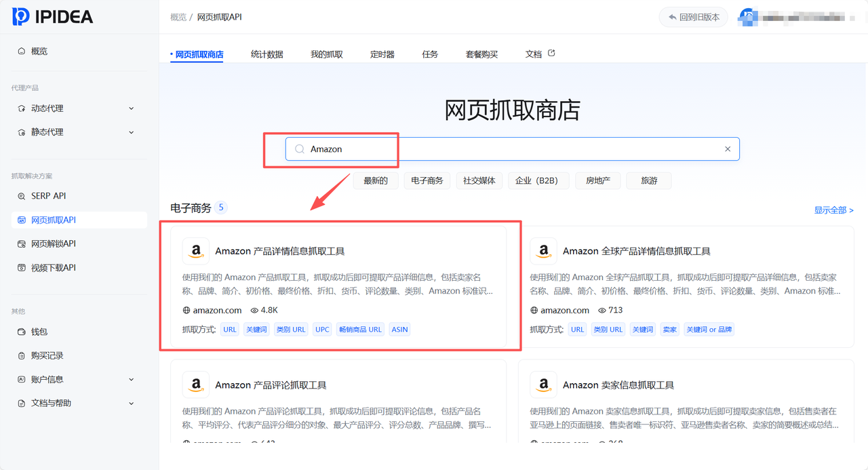Image resolution: width=868 pixels, height=470 pixels.
Task: Click the 购买记录 sidebar icon
Action: tap(21, 355)
